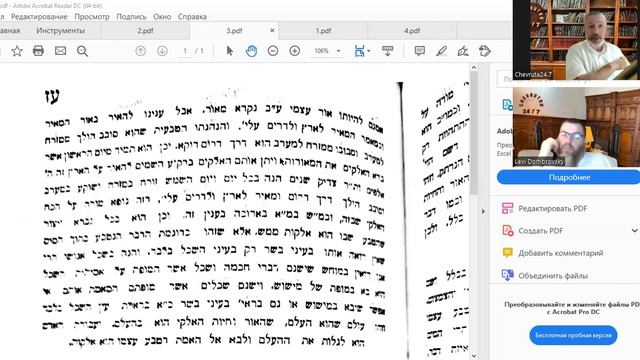Zoom in with plus button
This screenshot has width=640, height=360.
click(x=294, y=51)
